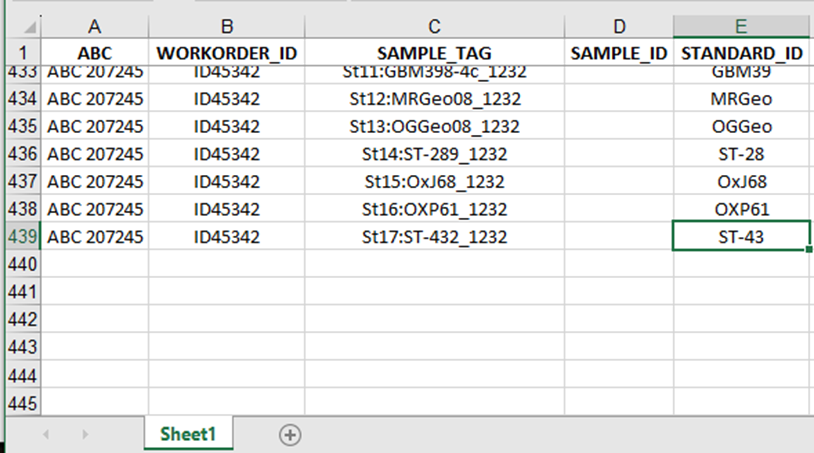Select column E header
The height and width of the screenshot is (453, 814).
pyautogui.click(x=741, y=25)
